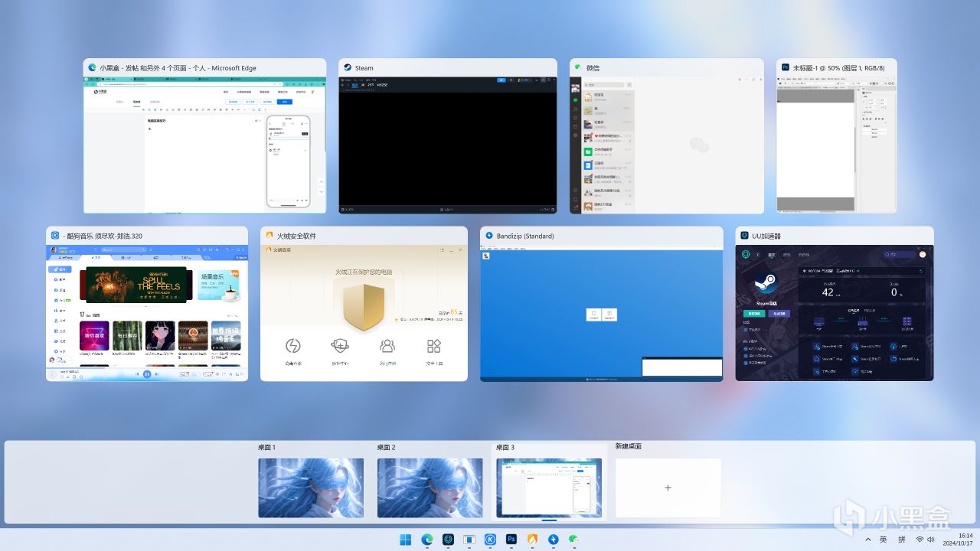This screenshot has width=980, height=551.
Task: Select the Steam window thumbnail
Action: pos(448,144)
